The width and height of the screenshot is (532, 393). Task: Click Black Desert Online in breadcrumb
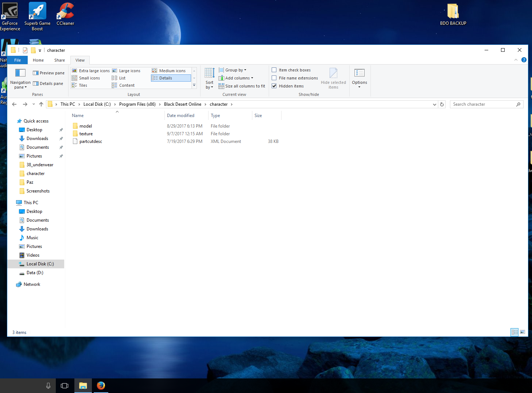coord(182,104)
